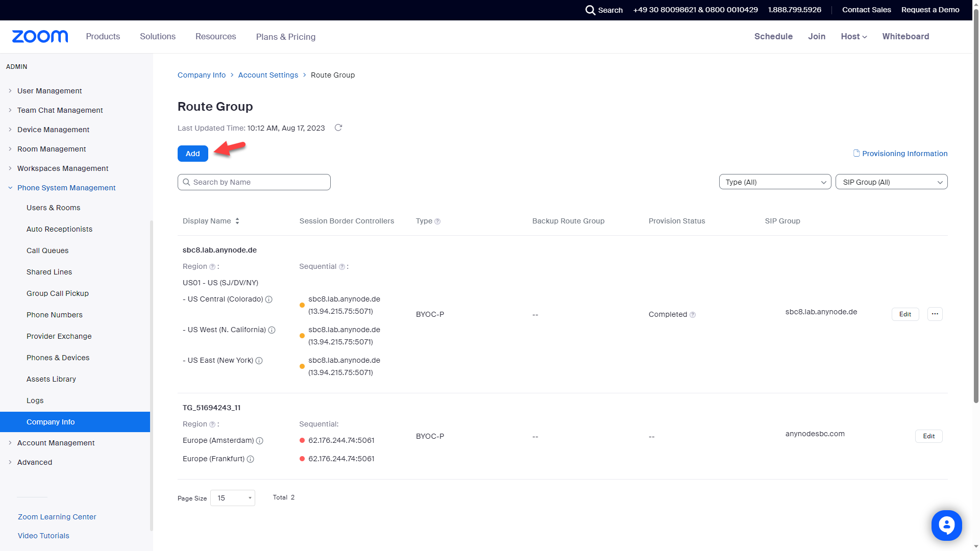Viewport: 980px width, 551px height.
Task: Open the help chat bubble icon
Action: click(946, 525)
